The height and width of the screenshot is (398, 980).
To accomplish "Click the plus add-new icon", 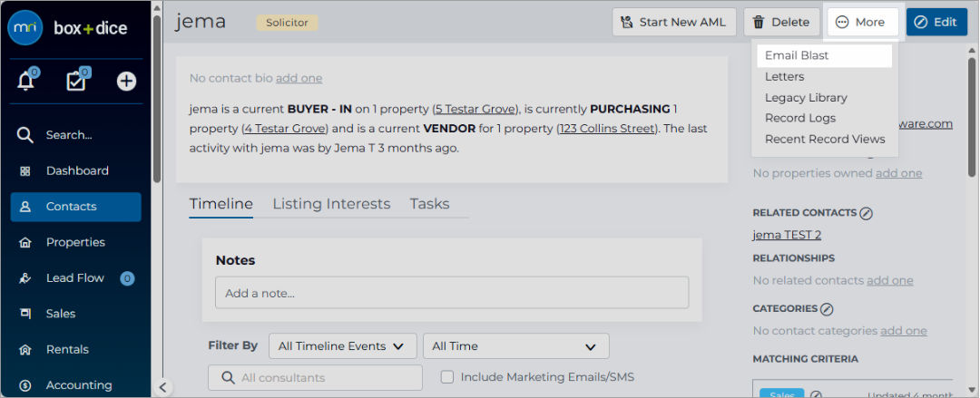I will 126,81.
